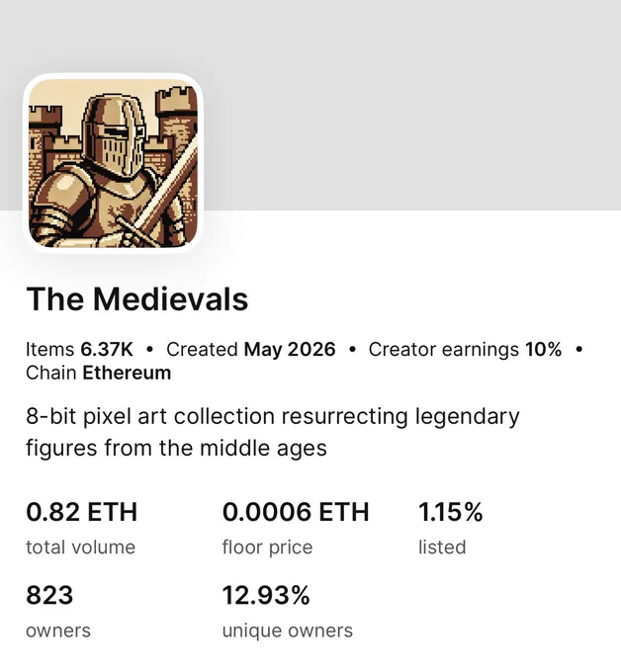621x672 pixels.
Task: Select the listed label
Action: pyautogui.click(x=442, y=547)
